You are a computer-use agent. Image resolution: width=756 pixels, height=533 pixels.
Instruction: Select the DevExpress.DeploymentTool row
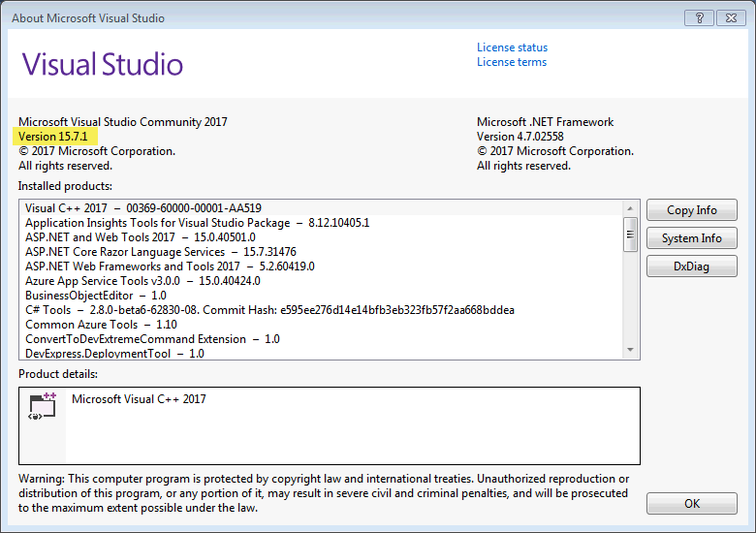[x=323, y=353]
